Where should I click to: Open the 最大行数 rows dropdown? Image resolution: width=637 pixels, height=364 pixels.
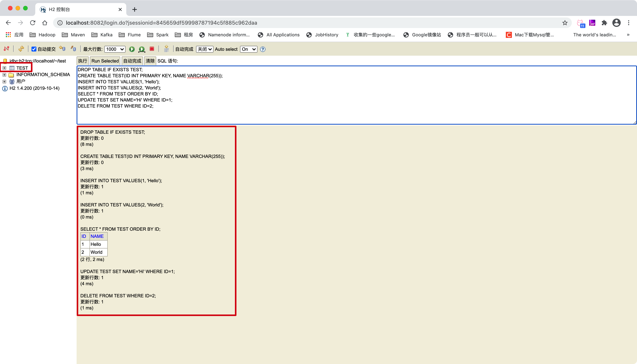point(115,49)
